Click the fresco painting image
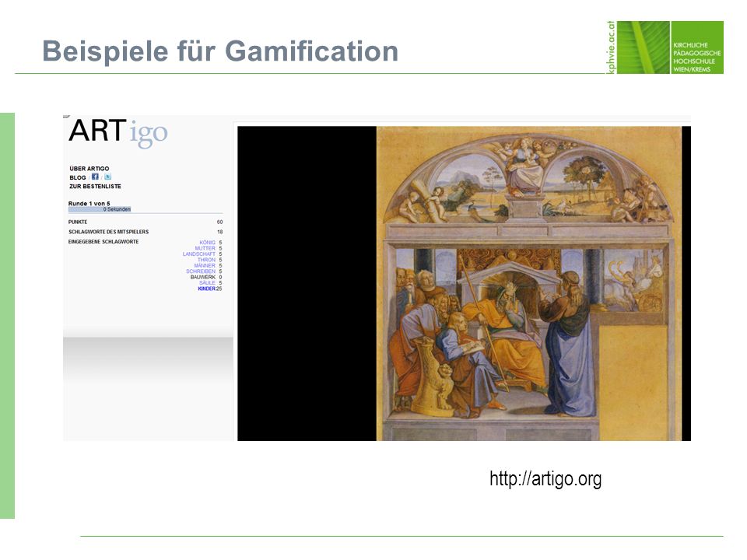The height and width of the screenshot is (560, 747). pos(529,283)
